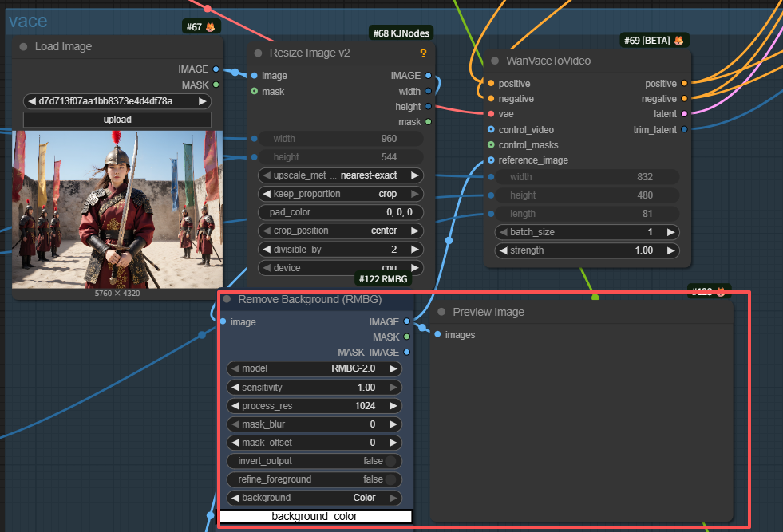Decrease batch_size with left arrow
Viewport: 783px width, 532px height.
pos(504,232)
